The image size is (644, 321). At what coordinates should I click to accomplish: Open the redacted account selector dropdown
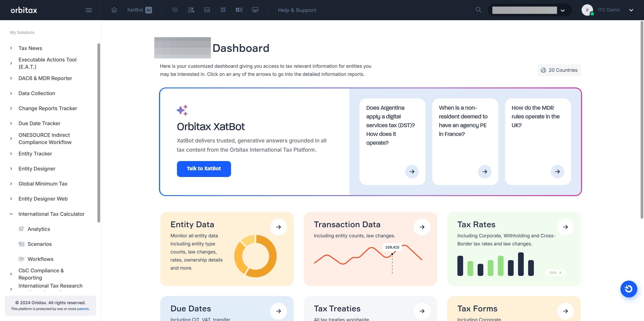(529, 10)
